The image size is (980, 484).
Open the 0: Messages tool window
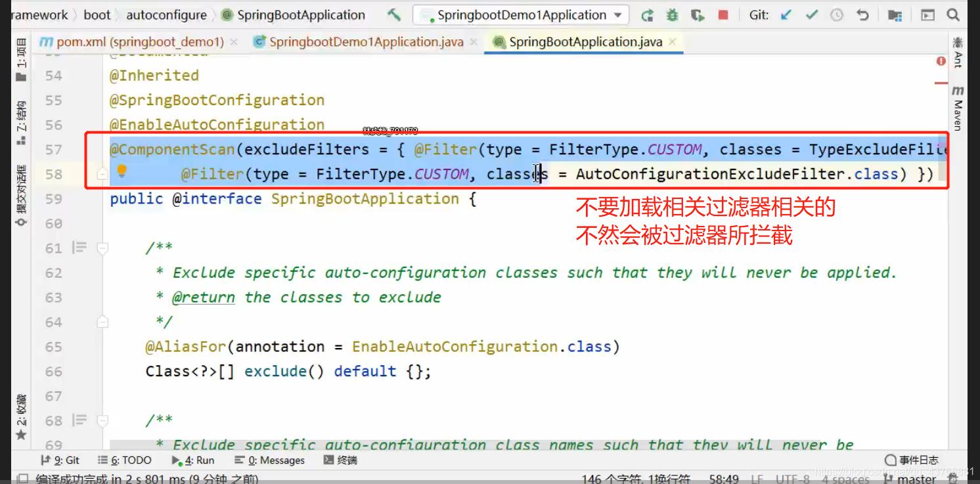point(269,460)
